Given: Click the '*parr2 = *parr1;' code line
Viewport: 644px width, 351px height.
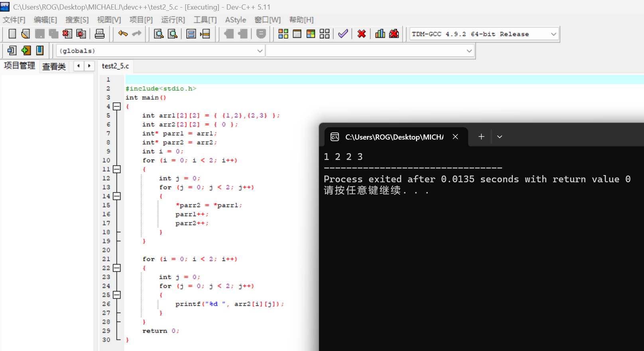Looking at the screenshot, I should [209, 205].
